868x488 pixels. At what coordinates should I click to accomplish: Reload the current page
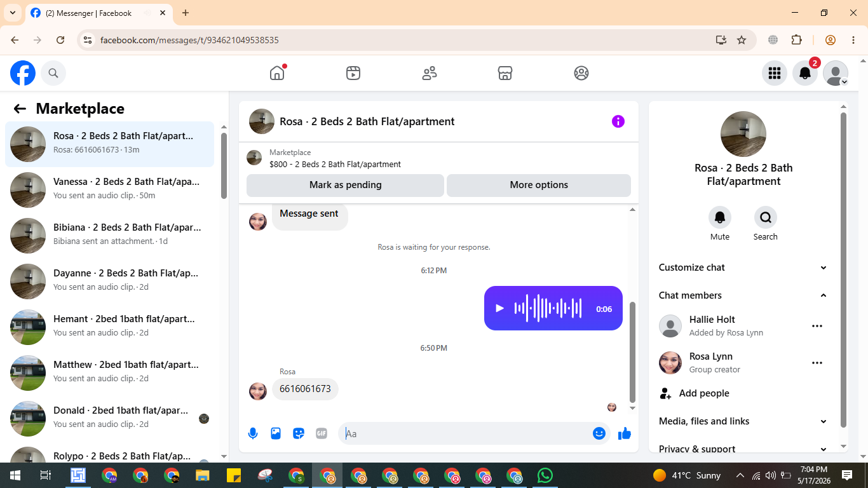pyautogui.click(x=60, y=40)
